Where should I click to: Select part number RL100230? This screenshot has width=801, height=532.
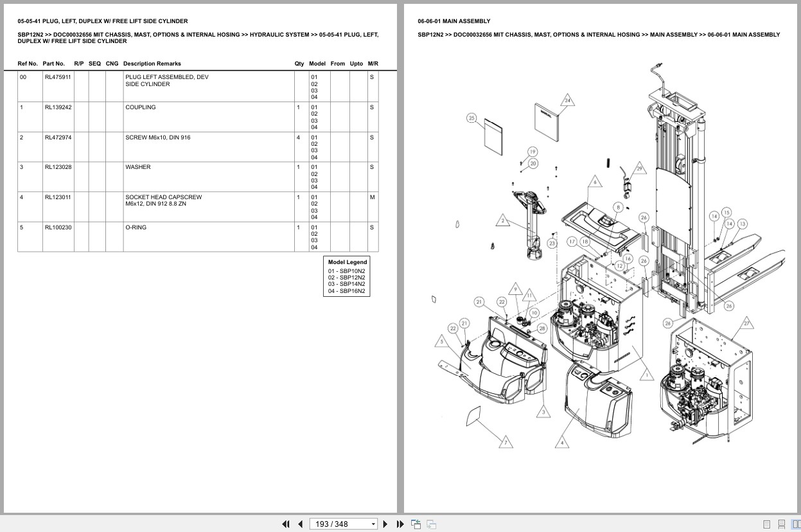click(58, 227)
